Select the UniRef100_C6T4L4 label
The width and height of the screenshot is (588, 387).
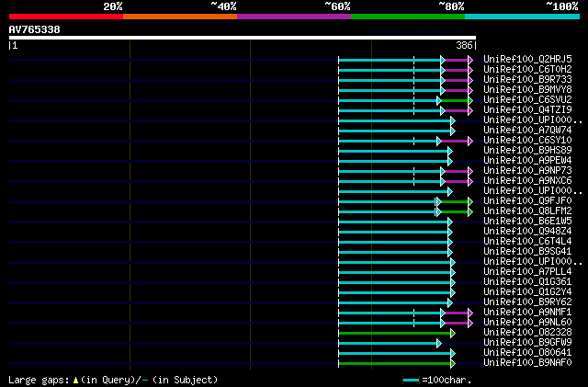pyautogui.click(x=527, y=242)
